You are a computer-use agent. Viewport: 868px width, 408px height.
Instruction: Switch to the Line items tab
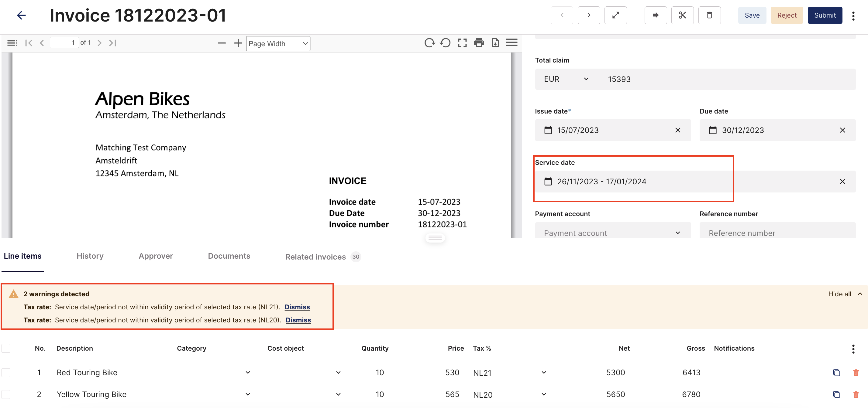click(x=22, y=256)
